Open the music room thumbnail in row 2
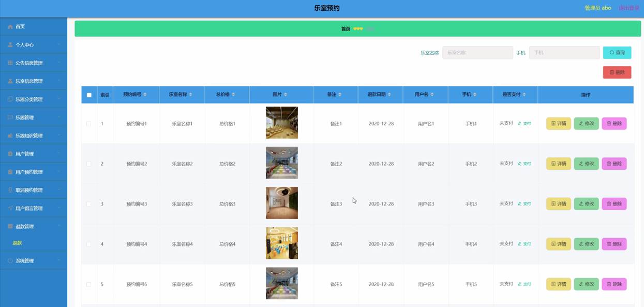644x307 pixels. click(x=282, y=163)
